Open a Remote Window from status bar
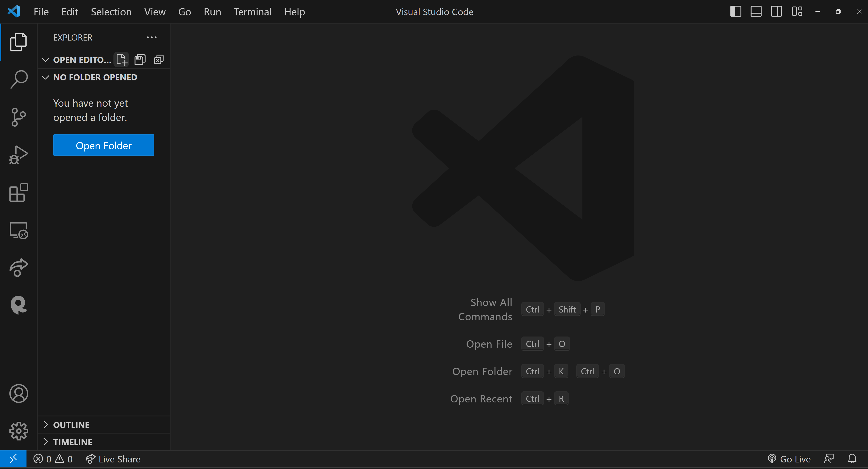Screen dimensions: 868x469 [13, 459]
